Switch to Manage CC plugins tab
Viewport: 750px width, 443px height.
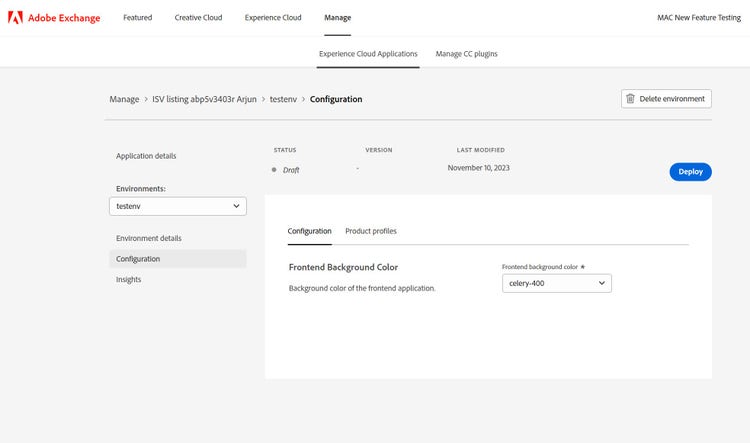[466, 54]
